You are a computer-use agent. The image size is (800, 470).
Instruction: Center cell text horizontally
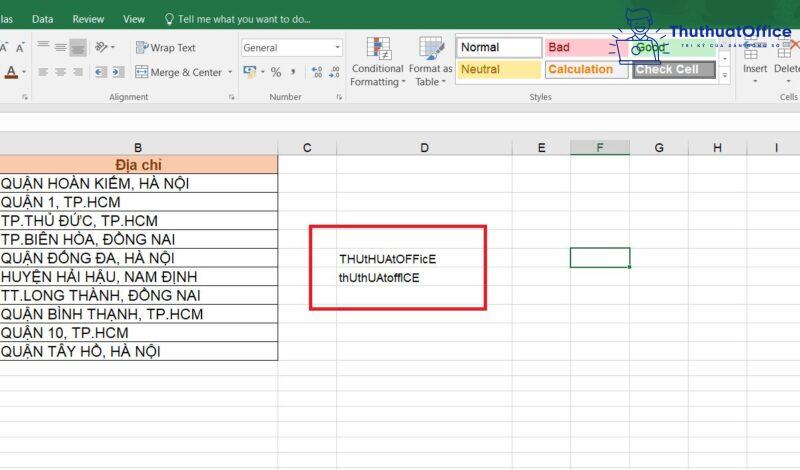(61, 72)
